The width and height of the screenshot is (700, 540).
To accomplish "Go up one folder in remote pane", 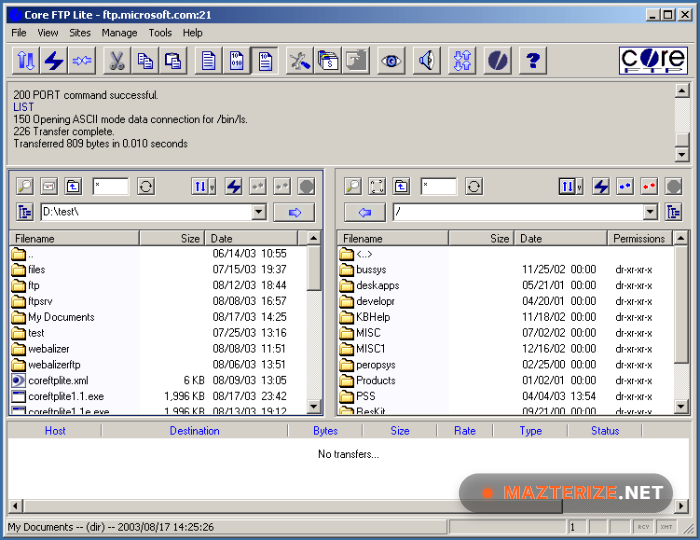I will pyautogui.click(x=401, y=186).
